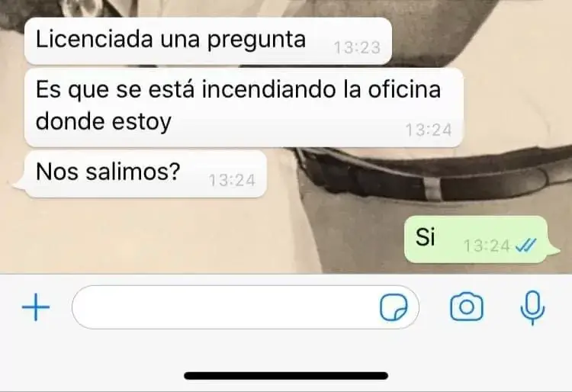Tap the word 'Licenciada' in the first bubble
The image size is (572, 392).
click(94, 39)
